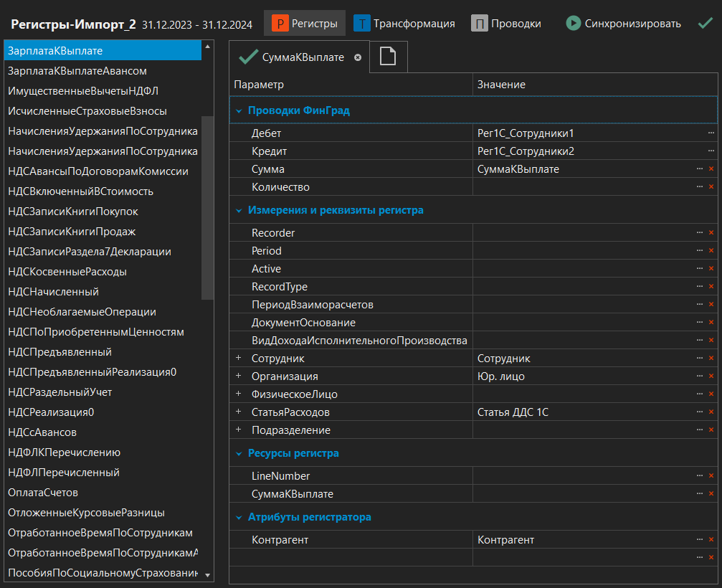
Task: Open the Проводки tab
Action: coord(506,24)
